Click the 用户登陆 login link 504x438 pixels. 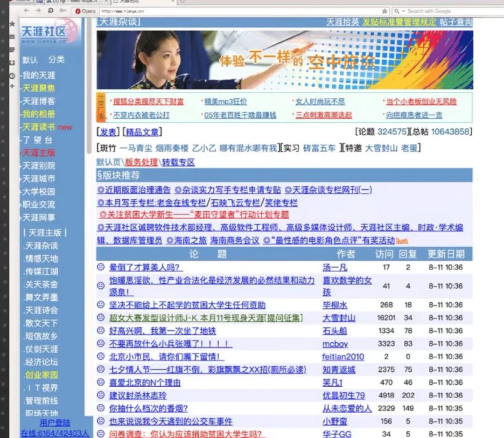coord(55,423)
